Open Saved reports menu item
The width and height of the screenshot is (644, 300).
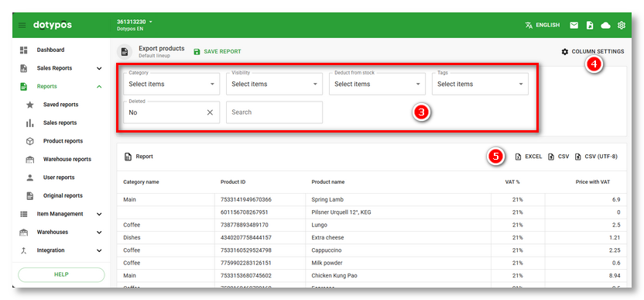point(61,105)
